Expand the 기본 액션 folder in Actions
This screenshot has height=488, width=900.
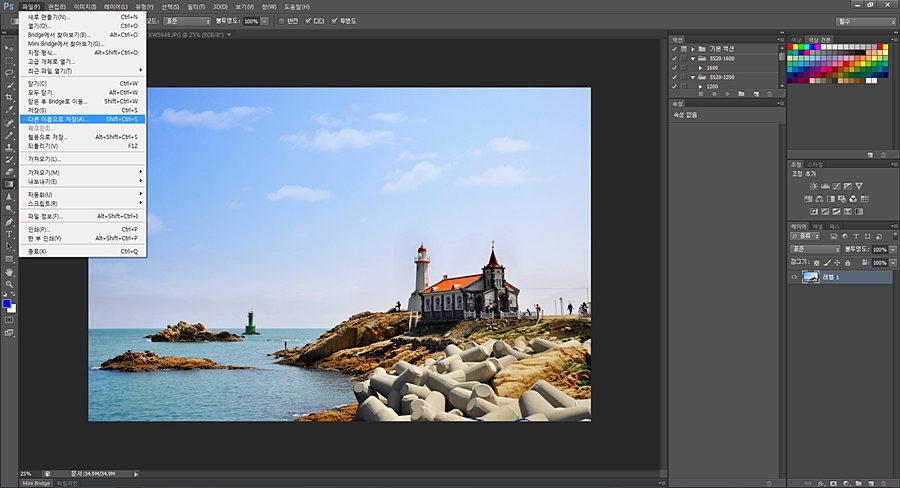coord(693,48)
